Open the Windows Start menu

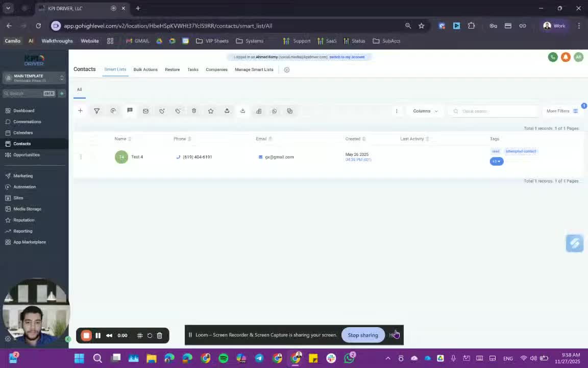pos(79,358)
